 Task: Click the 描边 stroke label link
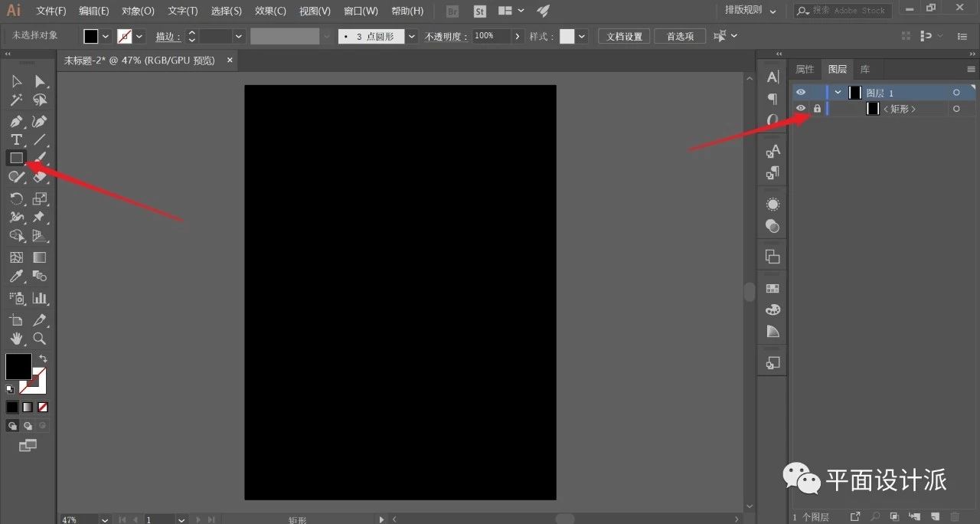click(x=167, y=36)
